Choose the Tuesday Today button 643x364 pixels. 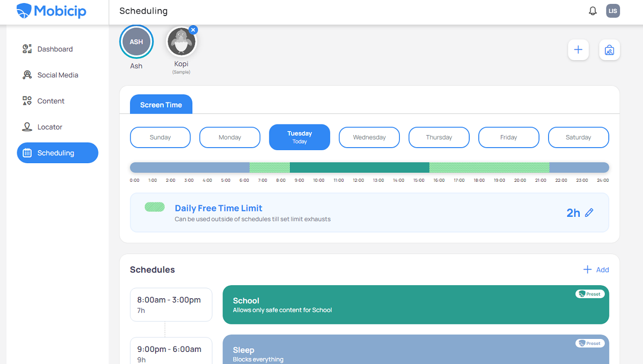coord(300,137)
